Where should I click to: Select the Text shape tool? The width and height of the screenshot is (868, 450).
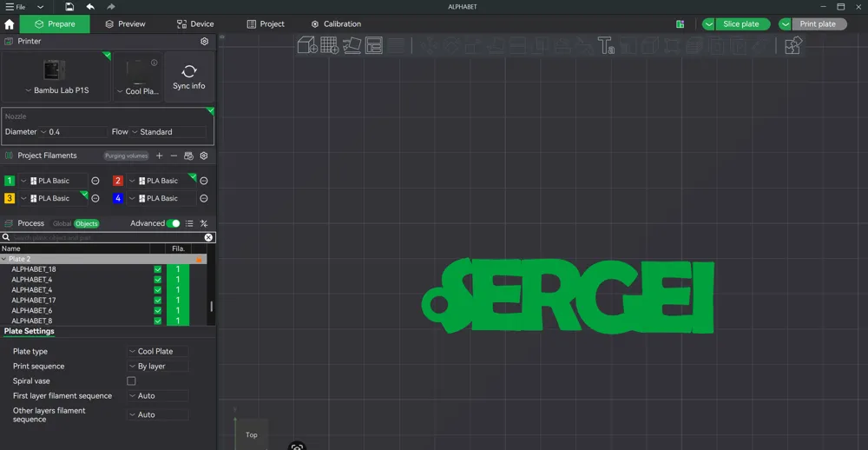pos(606,45)
